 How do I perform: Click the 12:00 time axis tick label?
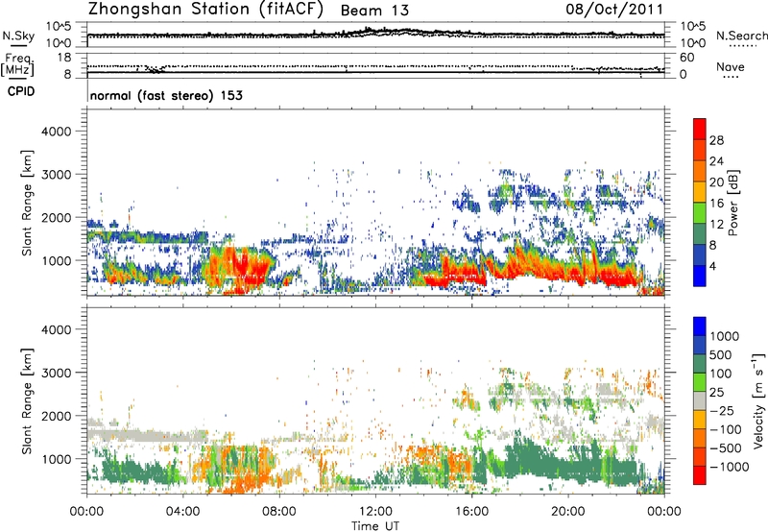pos(375,512)
